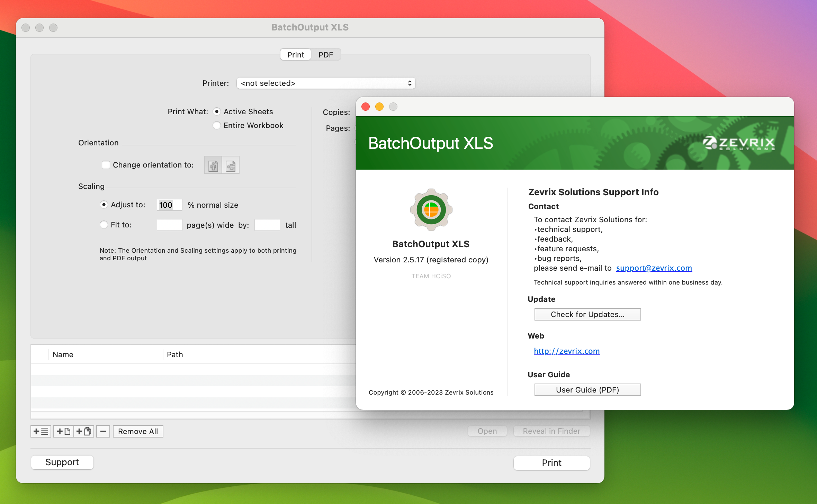
Task: Select the Entire Workbook radio button
Action: (216, 125)
